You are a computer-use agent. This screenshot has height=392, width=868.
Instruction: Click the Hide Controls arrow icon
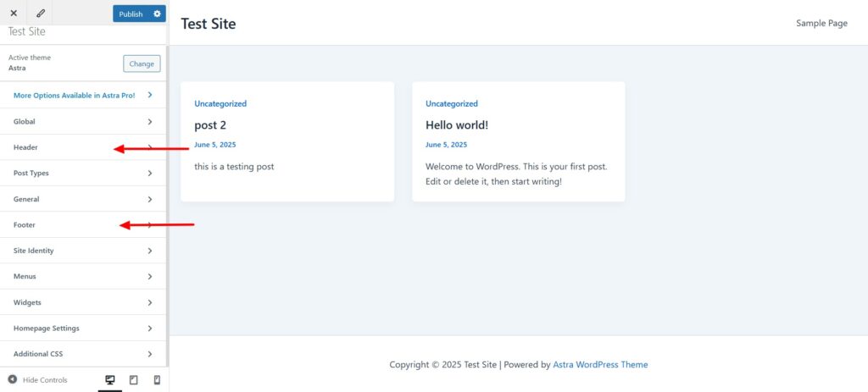click(x=12, y=380)
